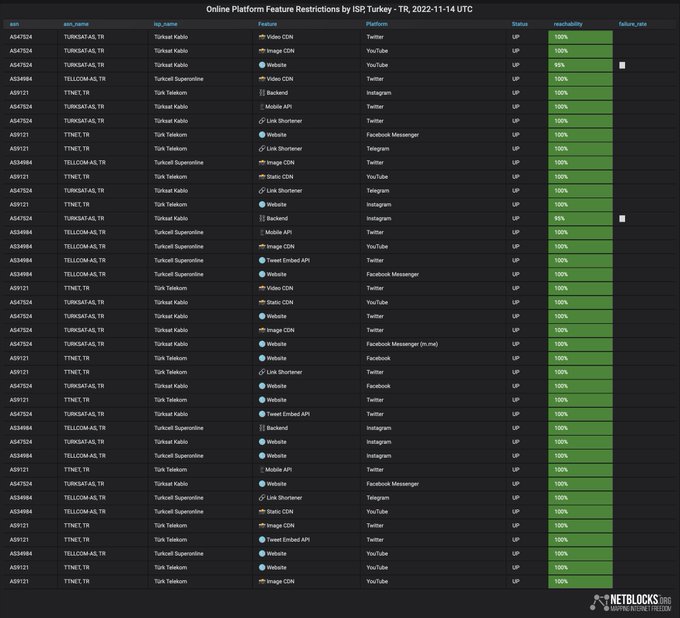This screenshot has width=680, height=618.
Task: Click 95% reachability bar for Türksat Kablo Instagram Backend
Action: pyautogui.click(x=580, y=219)
